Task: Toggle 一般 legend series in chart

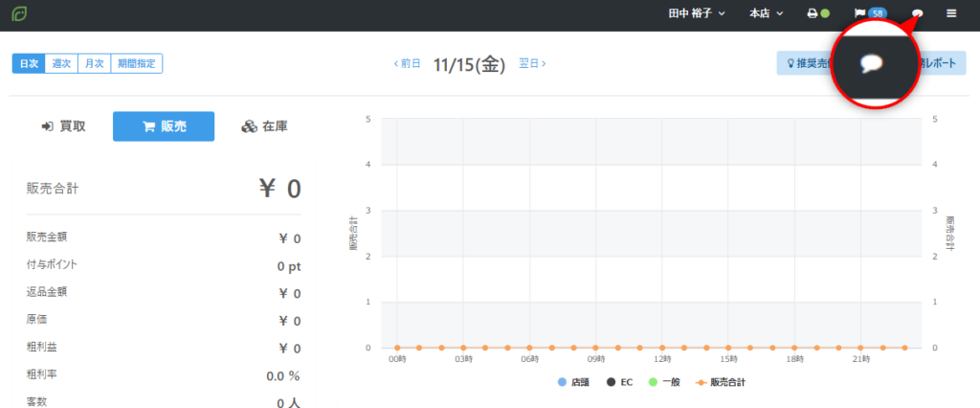Action: [664, 382]
